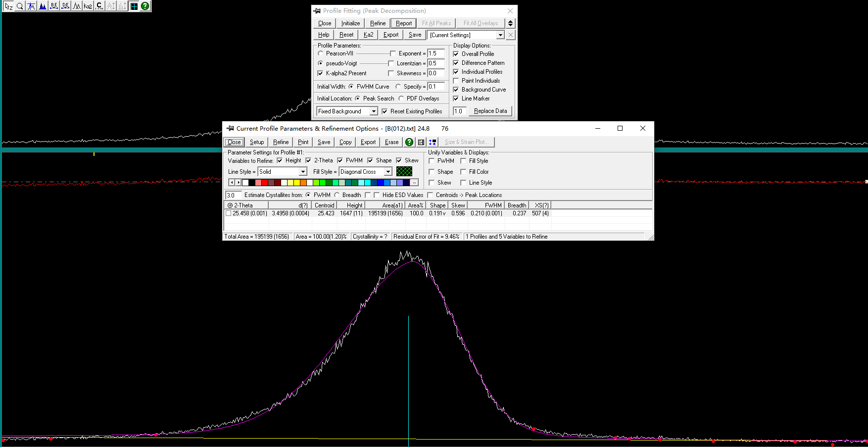Open Current Settings dropdown
Viewport: 868px width, 447px height.
[x=500, y=35]
